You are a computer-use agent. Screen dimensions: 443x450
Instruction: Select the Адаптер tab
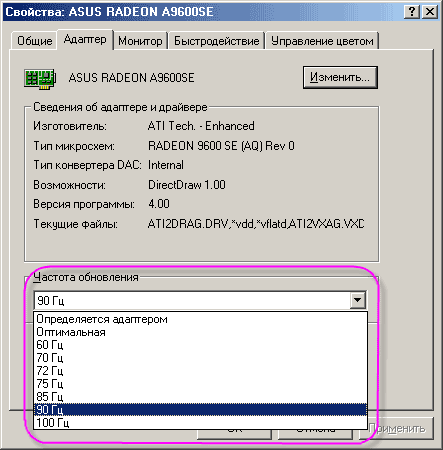[85, 39]
